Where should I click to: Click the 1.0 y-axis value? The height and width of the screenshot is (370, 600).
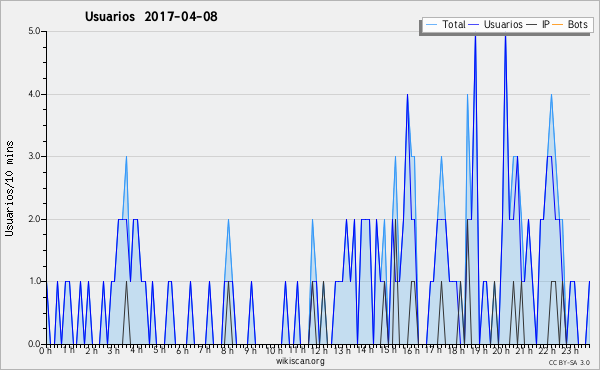(34, 281)
